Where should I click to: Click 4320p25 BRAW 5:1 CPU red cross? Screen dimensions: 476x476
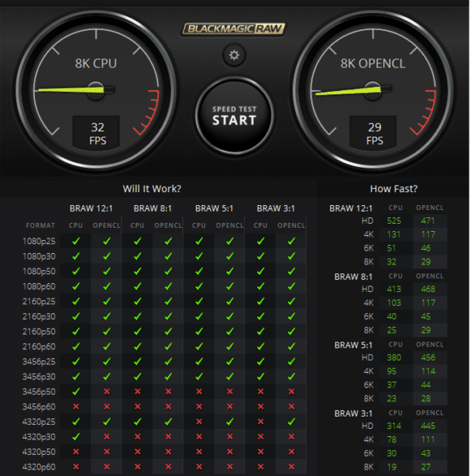[x=199, y=421]
